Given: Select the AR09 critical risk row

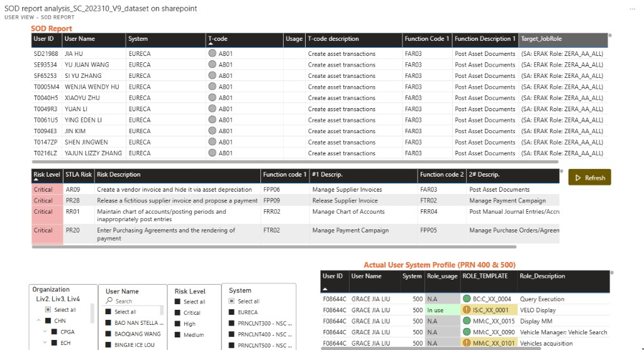Looking at the screenshot, I should click(295, 189).
